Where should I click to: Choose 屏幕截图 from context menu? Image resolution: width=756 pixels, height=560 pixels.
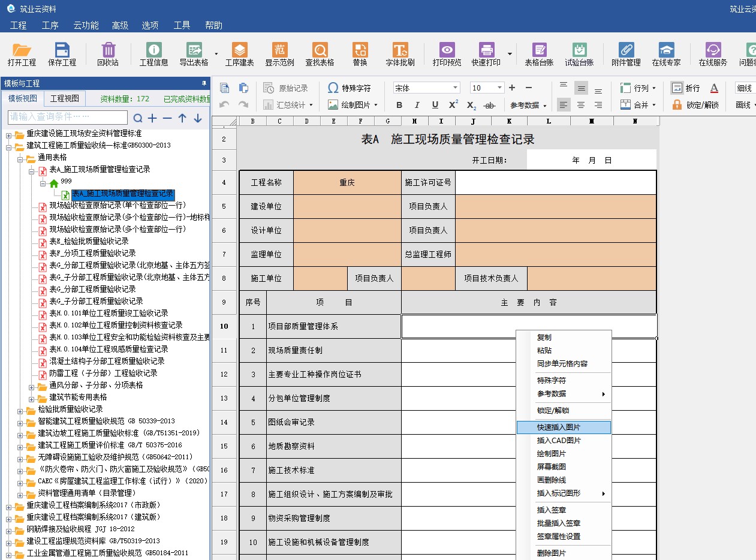(564, 467)
